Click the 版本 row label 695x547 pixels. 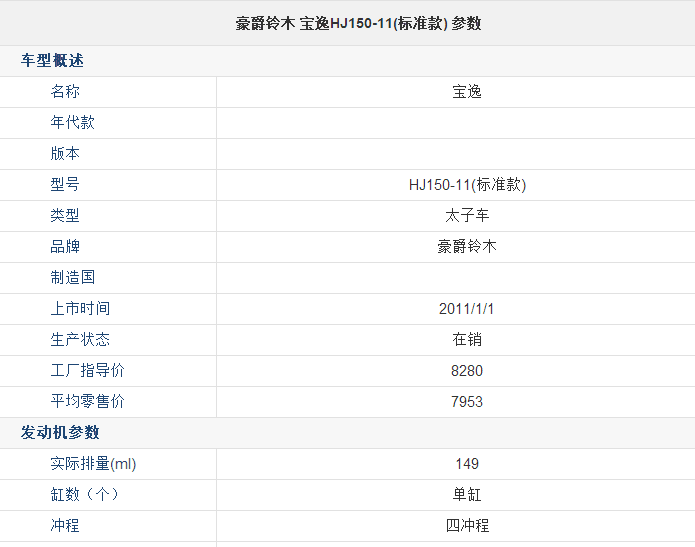65,153
